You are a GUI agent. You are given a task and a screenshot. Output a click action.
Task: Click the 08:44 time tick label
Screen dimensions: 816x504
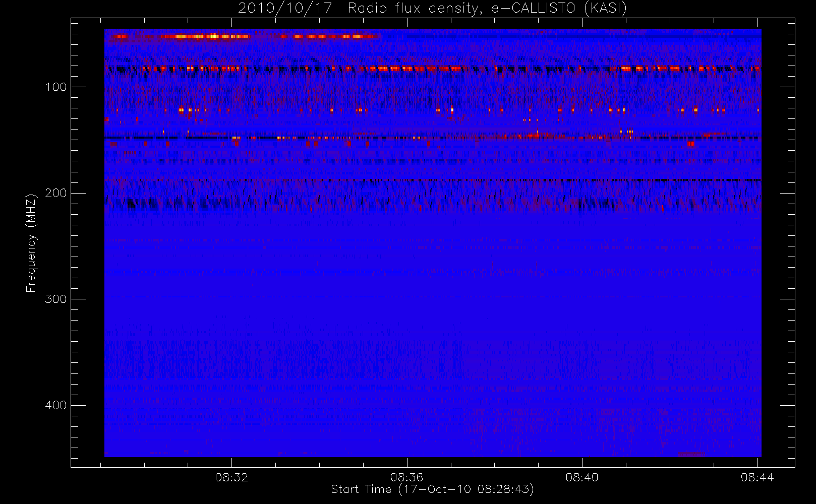[757, 477]
